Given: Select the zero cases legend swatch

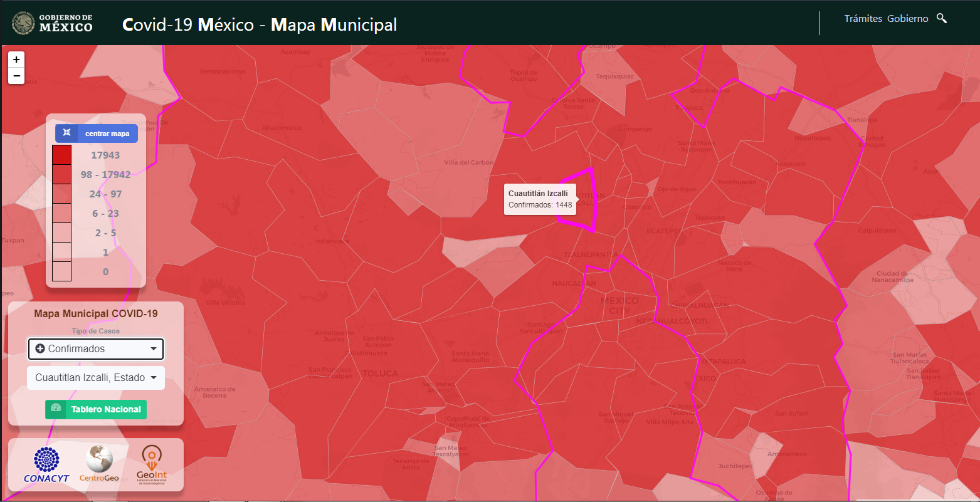Looking at the screenshot, I should pyautogui.click(x=61, y=271).
